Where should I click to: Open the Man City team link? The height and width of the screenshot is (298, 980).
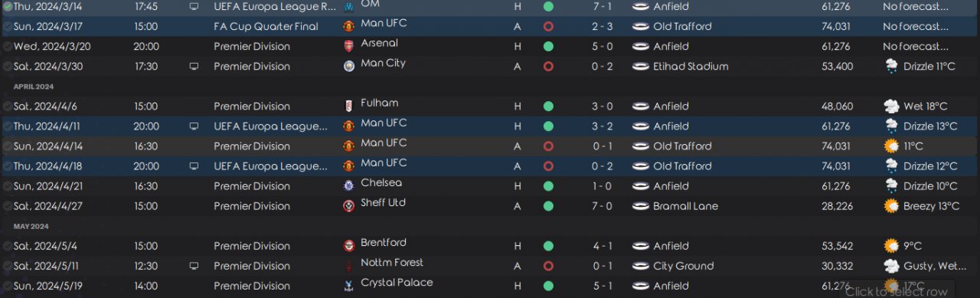383,64
